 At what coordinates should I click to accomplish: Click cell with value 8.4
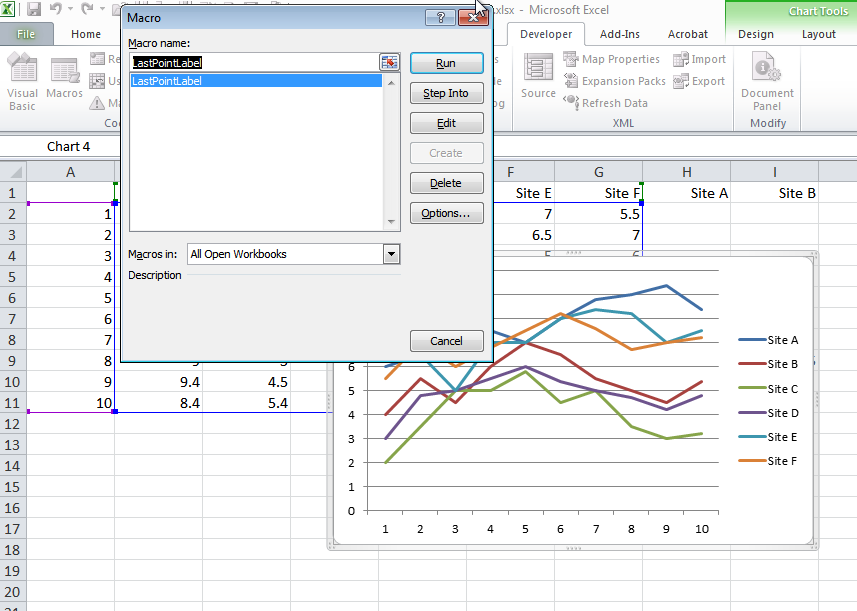point(159,403)
